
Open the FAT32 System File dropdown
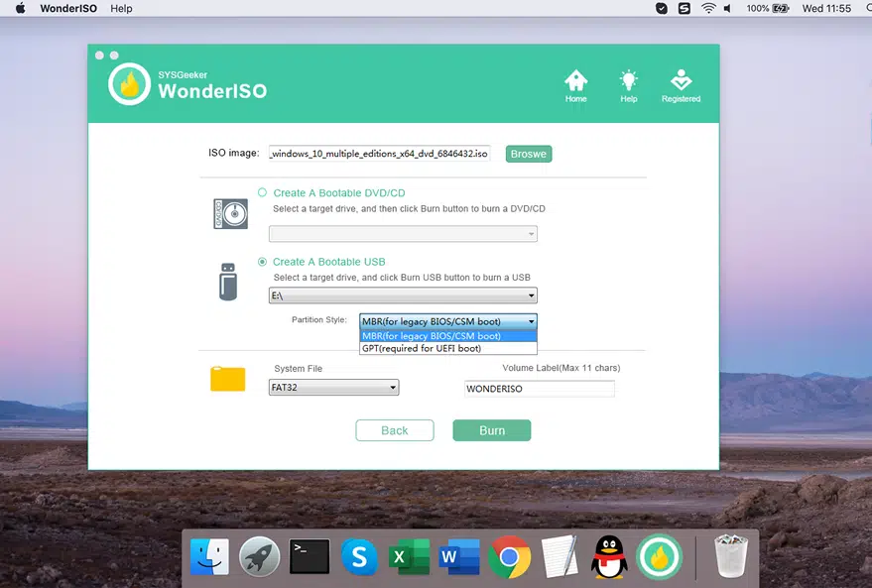[333, 388]
